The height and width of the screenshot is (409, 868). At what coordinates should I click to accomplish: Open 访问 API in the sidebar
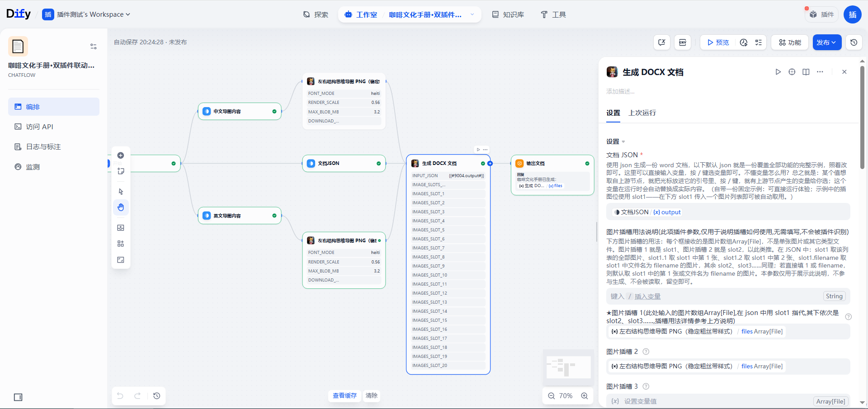(x=54, y=127)
